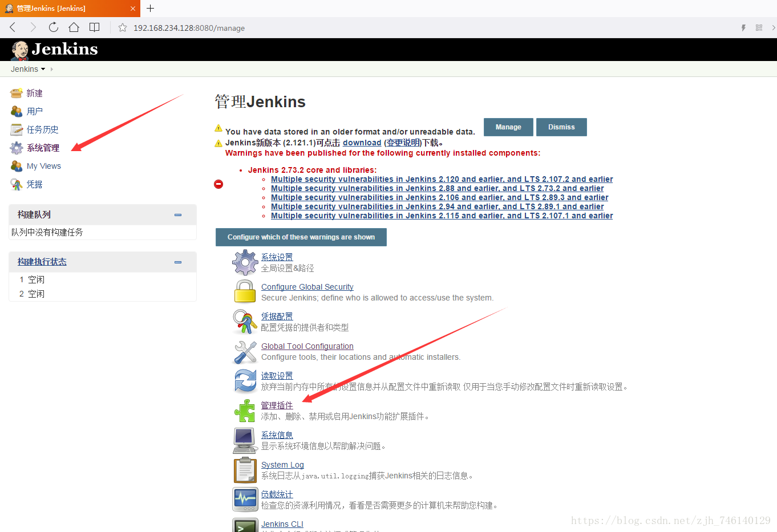Screen dimensions: 777x532
Task: Click the Jenkins breadcrumb link
Action: point(25,69)
